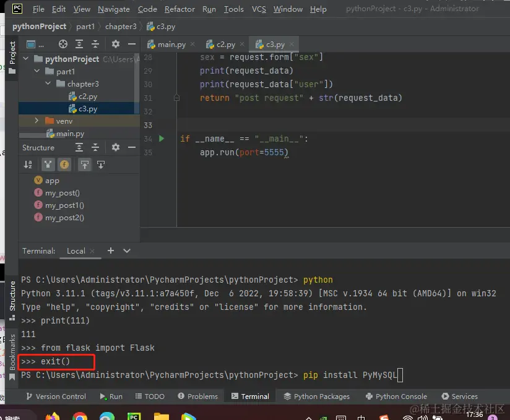This screenshot has height=420, width=510.
Task: Open the Python Console tool window
Action: click(x=396, y=396)
